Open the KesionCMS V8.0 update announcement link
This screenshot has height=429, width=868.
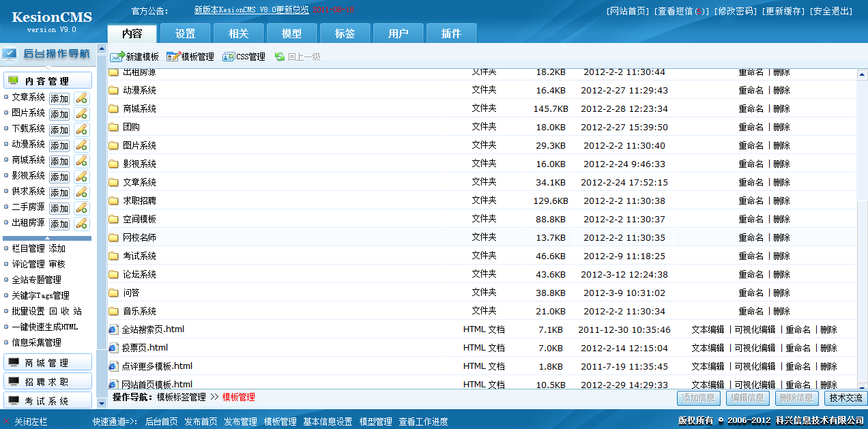[251, 10]
